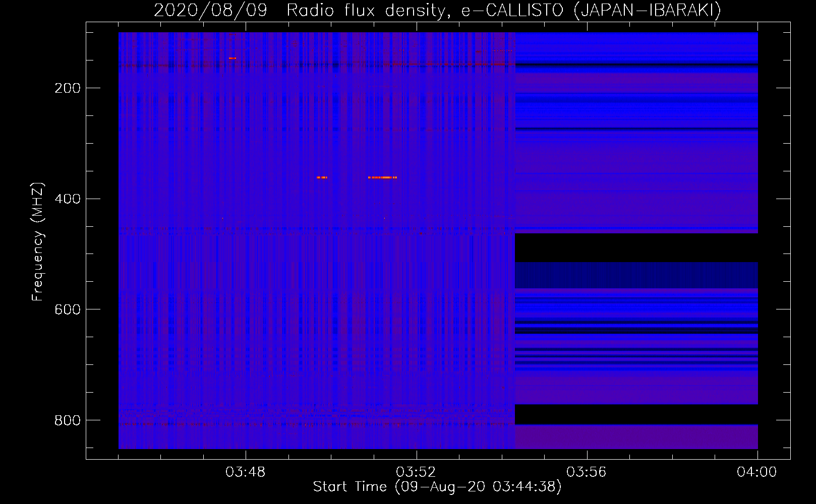Click the '03:48' time tick label
The image size is (816, 504).
[x=246, y=472]
